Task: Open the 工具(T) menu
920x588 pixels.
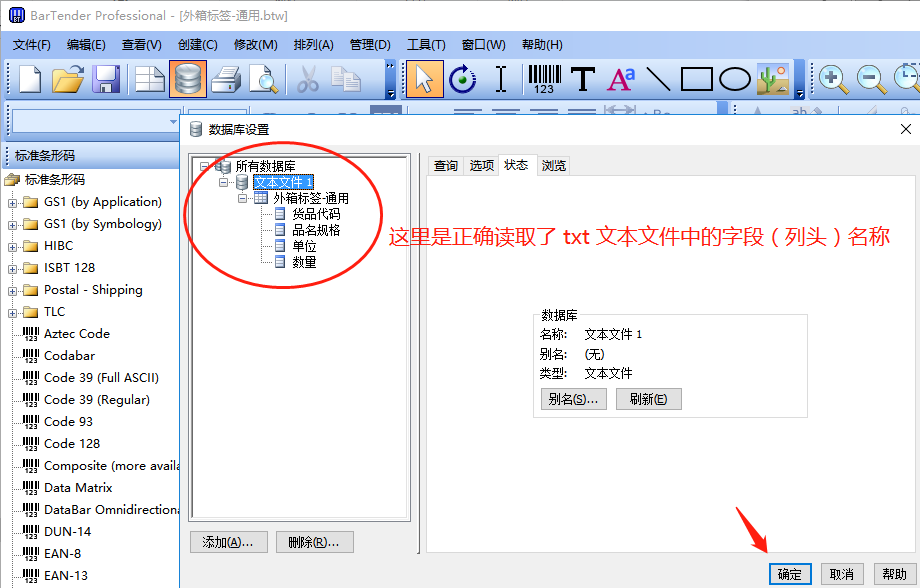Action: click(x=426, y=45)
